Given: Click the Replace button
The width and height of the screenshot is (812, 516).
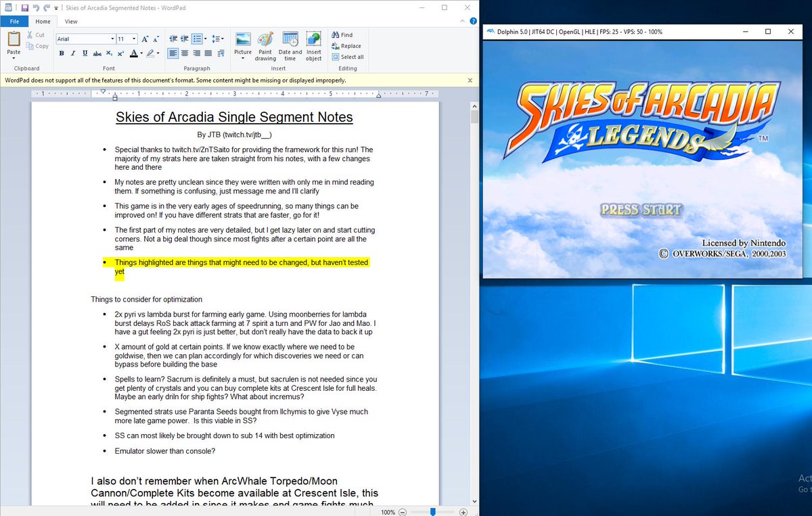Looking at the screenshot, I should click(x=346, y=46).
